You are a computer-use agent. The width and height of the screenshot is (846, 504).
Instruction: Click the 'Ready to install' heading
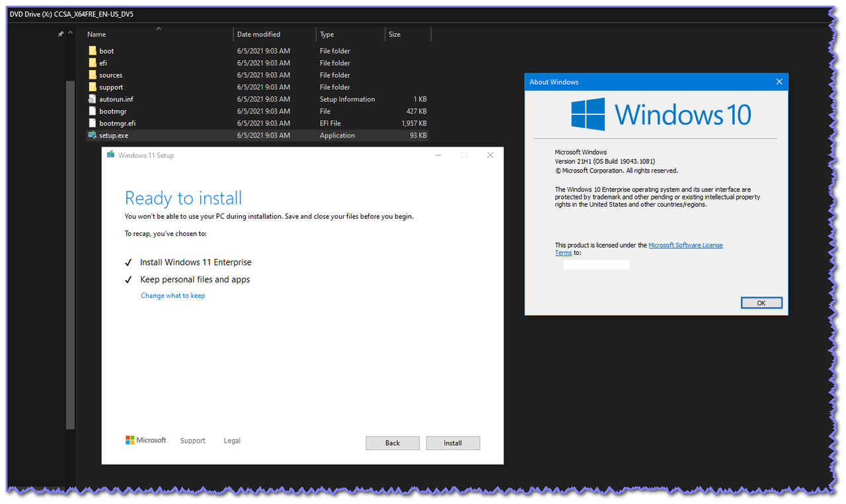coord(184,198)
